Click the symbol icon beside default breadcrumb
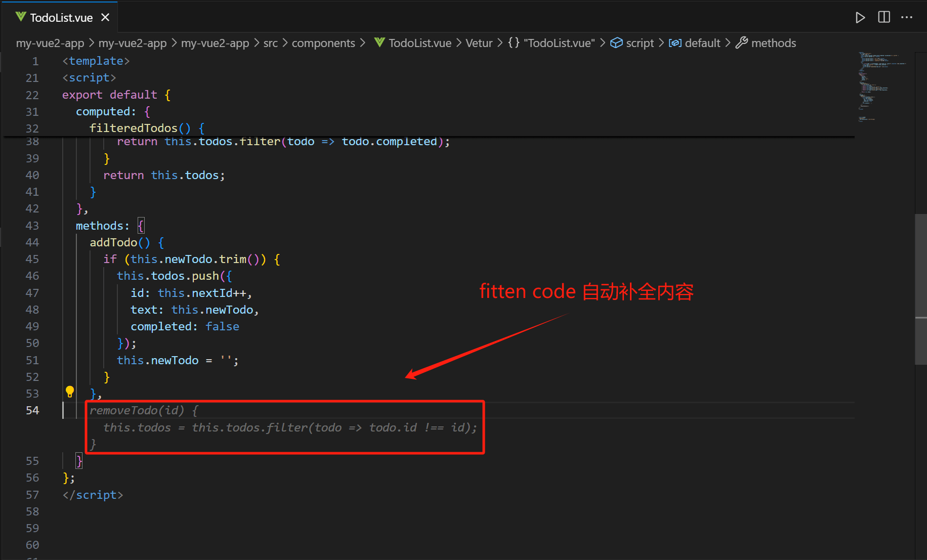 pos(675,43)
